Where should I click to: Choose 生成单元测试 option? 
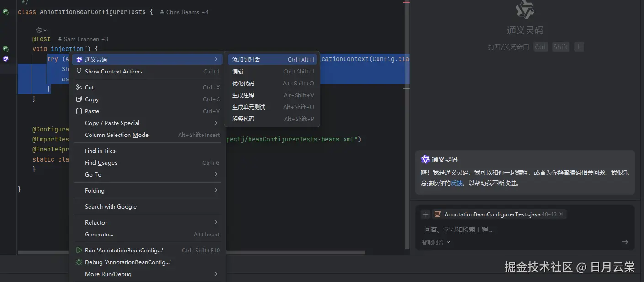[272, 107]
